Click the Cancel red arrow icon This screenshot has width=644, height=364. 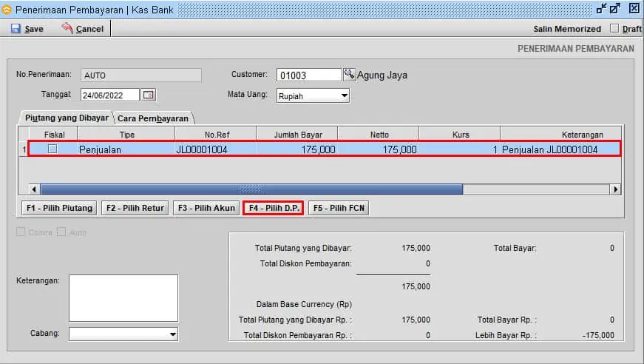pos(67,28)
